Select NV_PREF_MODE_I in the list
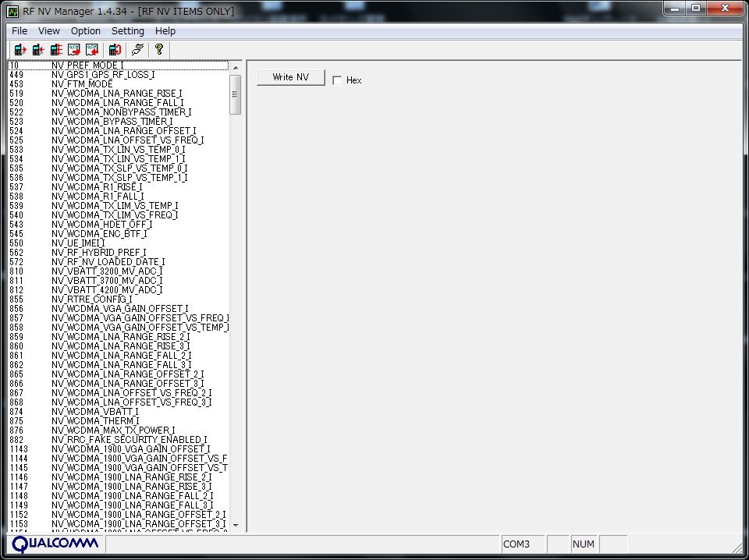The image size is (749, 560). pyautogui.click(x=118, y=66)
